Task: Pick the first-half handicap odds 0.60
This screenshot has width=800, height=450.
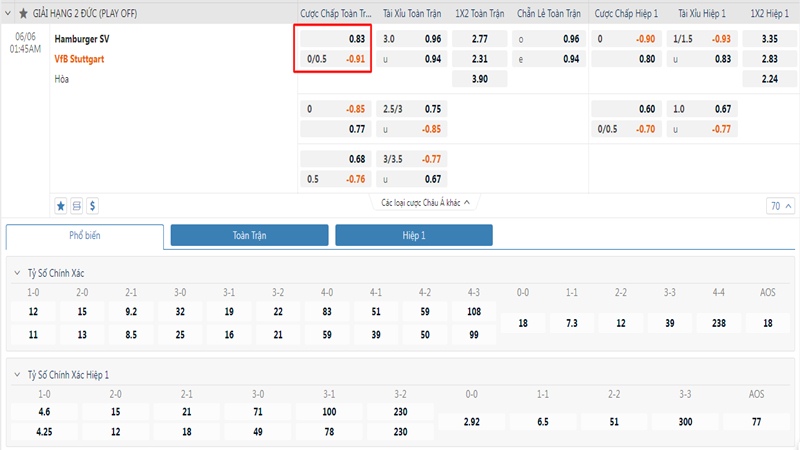Action: click(627, 109)
